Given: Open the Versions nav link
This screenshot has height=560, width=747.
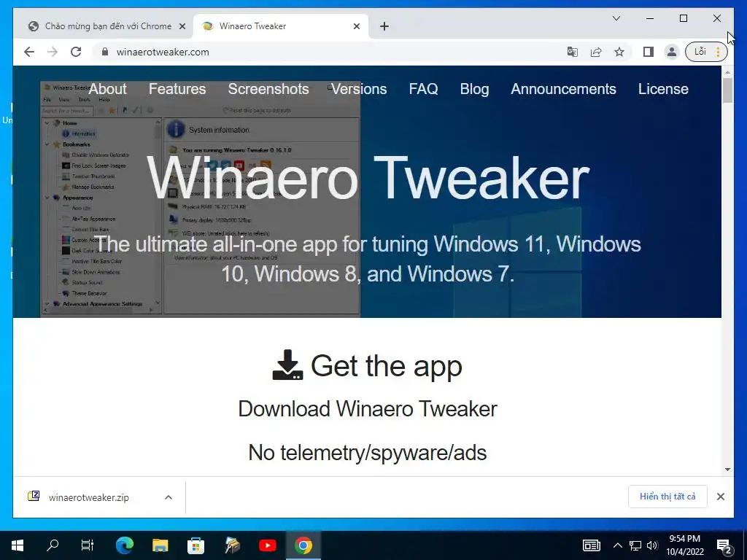Looking at the screenshot, I should click(x=359, y=89).
